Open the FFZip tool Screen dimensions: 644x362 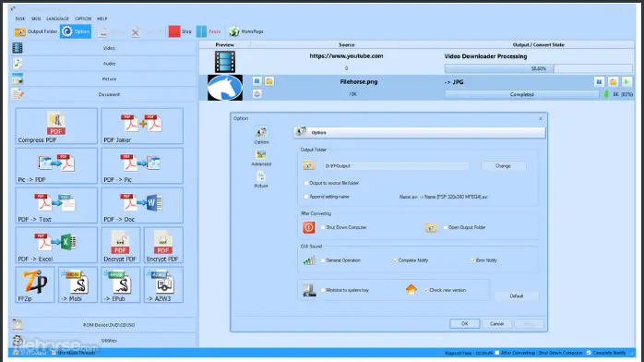click(35, 284)
